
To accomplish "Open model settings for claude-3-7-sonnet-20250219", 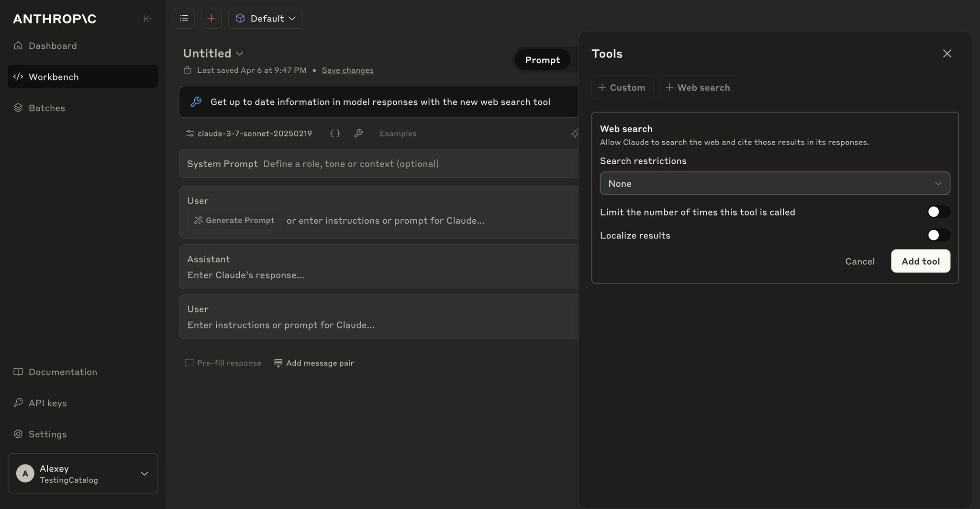I will click(249, 134).
